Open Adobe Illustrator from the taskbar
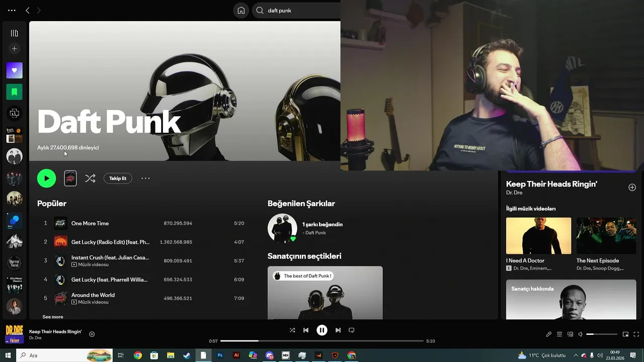 [236, 355]
